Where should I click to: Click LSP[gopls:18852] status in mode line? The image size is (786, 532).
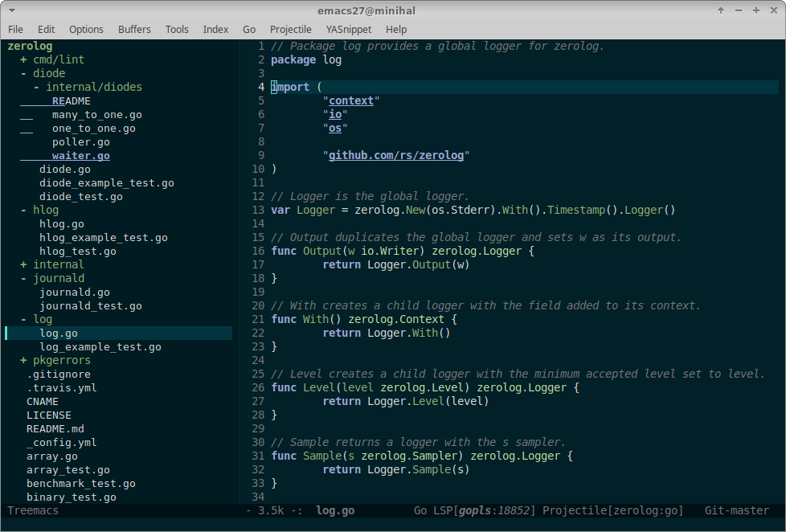point(485,510)
